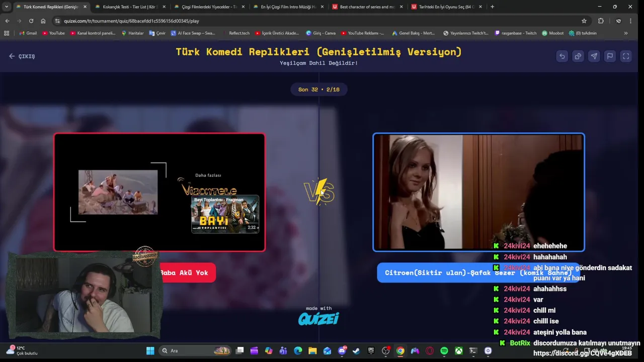Expand the bookmarks overflow chevron
The width and height of the screenshot is (644, 362).
click(x=626, y=33)
